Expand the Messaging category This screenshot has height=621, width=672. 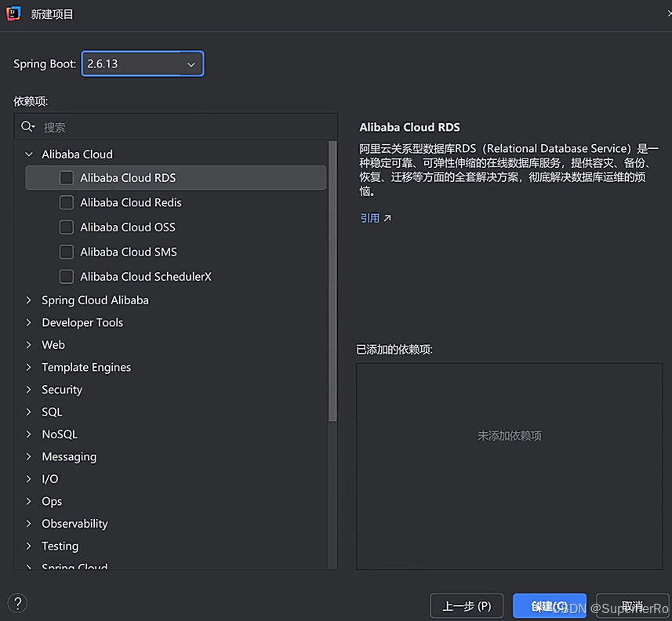[29, 456]
